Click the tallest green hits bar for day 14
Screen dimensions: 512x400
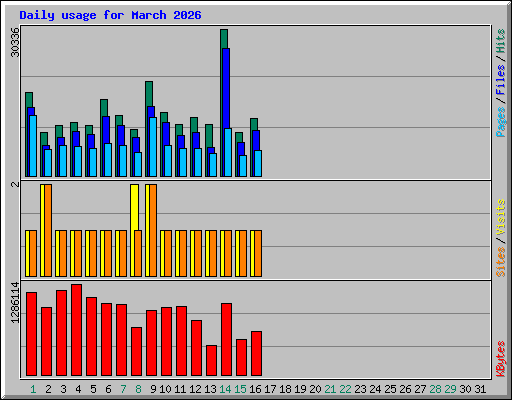click(x=224, y=39)
